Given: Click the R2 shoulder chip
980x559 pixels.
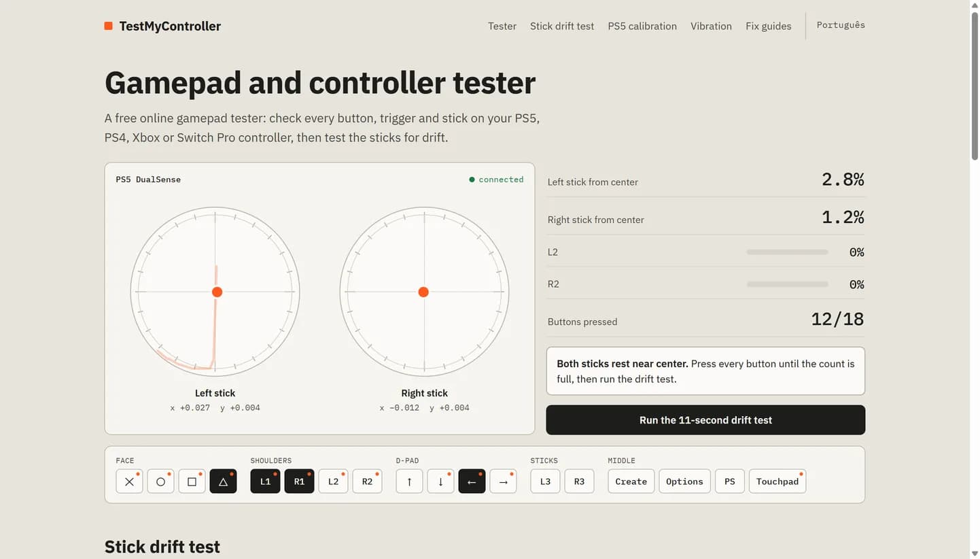Looking at the screenshot, I should point(367,481).
